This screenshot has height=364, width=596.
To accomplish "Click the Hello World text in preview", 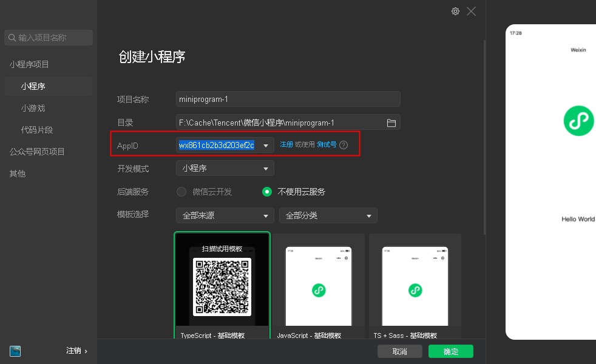I will click(578, 219).
